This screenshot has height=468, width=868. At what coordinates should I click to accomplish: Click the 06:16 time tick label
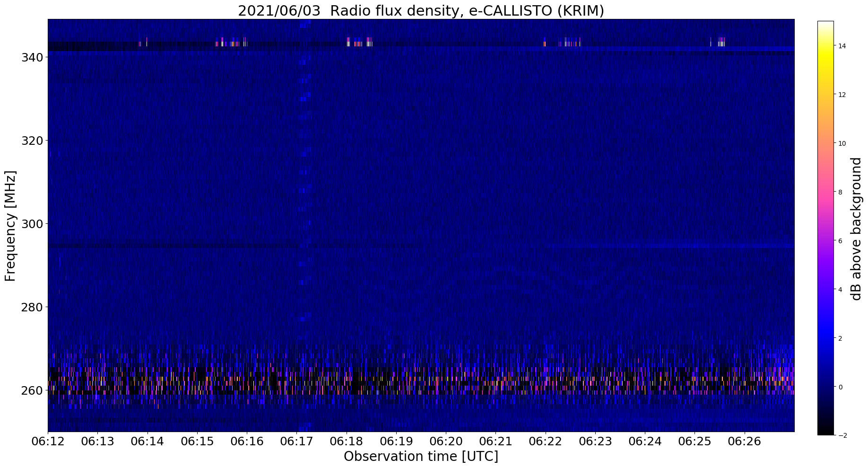pos(247,442)
